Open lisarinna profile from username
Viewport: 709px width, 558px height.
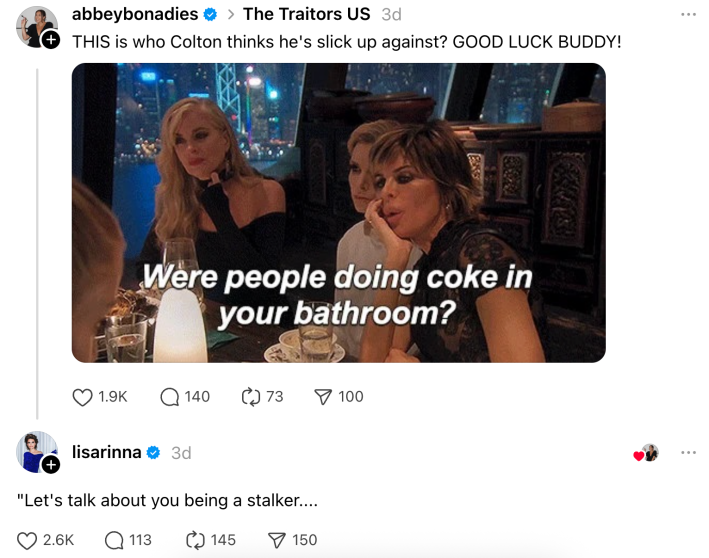(107, 452)
